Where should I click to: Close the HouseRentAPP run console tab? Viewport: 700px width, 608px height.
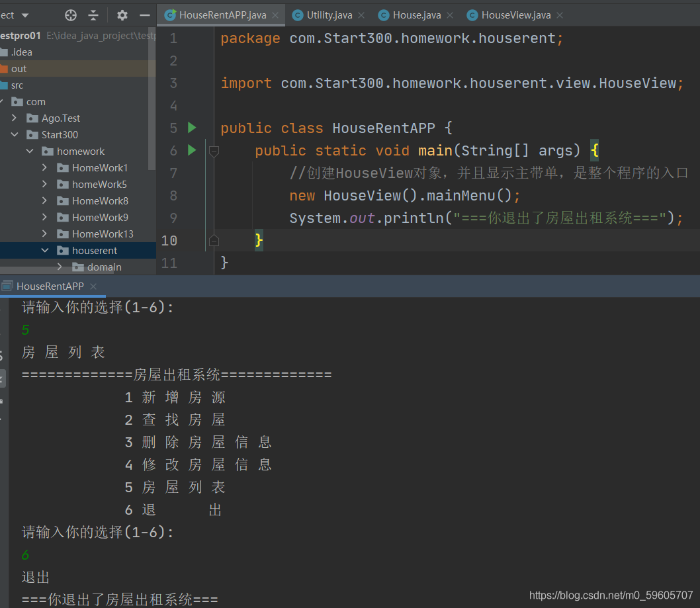(93, 286)
